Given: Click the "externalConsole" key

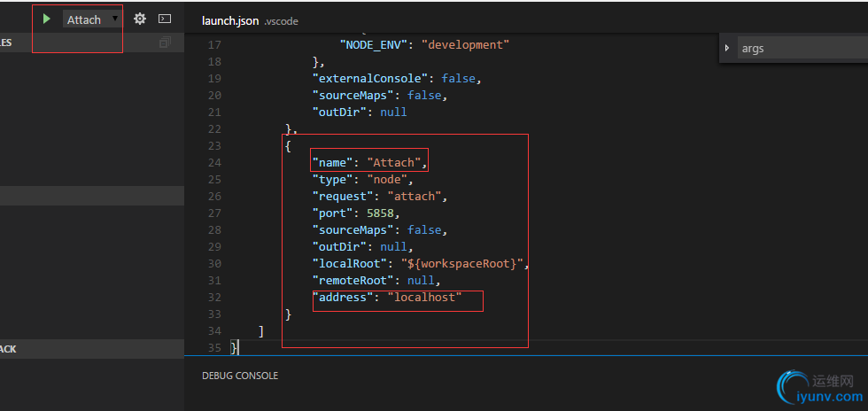Looking at the screenshot, I should (370, 79).
